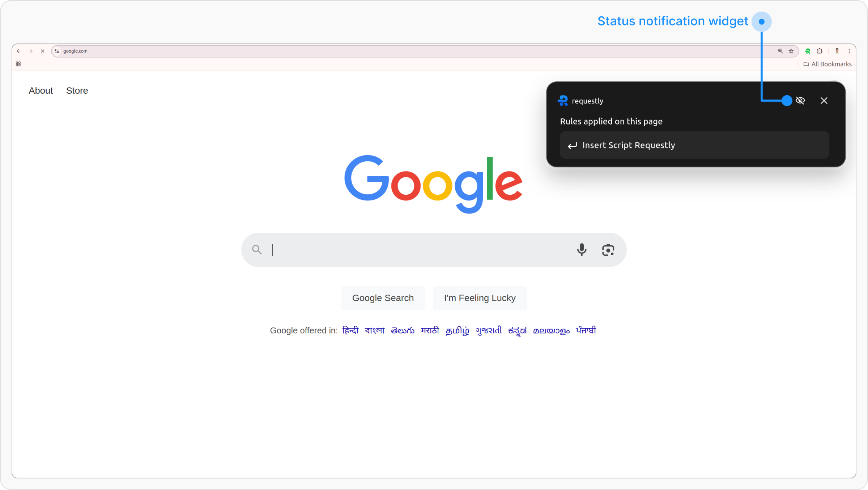
Task: Open the site information icon in address bar
Action: coord(57,51)
